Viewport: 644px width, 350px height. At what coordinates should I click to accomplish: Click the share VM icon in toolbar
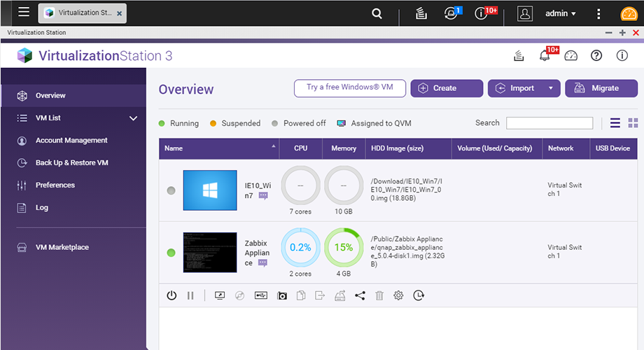point(360,295)
